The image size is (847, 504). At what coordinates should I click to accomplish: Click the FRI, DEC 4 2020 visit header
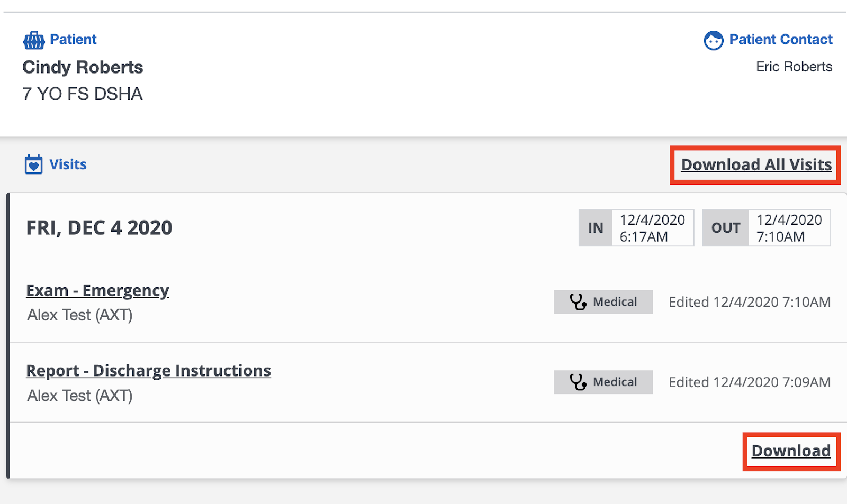pyautogui.click(x=99, y=228)
